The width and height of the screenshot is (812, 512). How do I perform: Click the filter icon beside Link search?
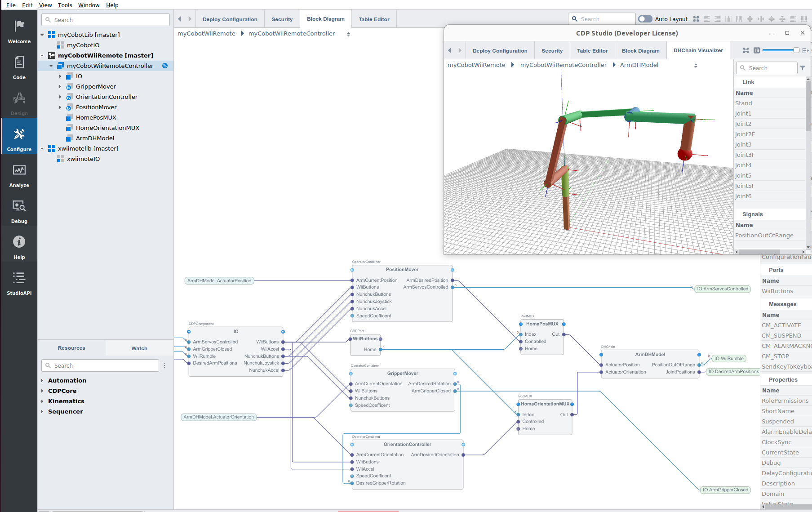pyautogui.click(x=803, y=68)
